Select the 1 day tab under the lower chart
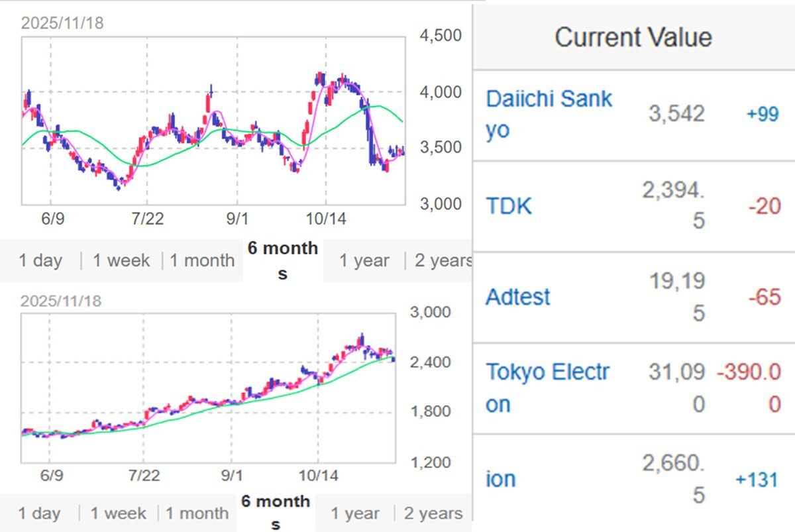 pos(40,513)
